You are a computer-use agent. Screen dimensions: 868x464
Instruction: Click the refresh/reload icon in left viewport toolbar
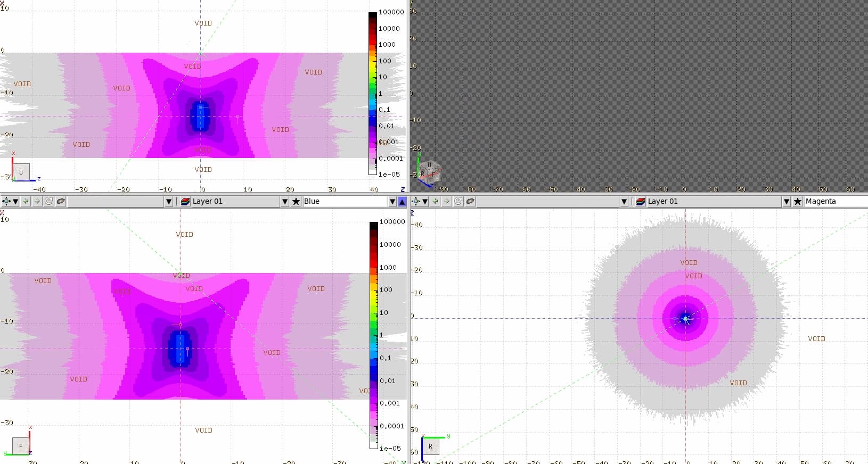click(49, 202)
